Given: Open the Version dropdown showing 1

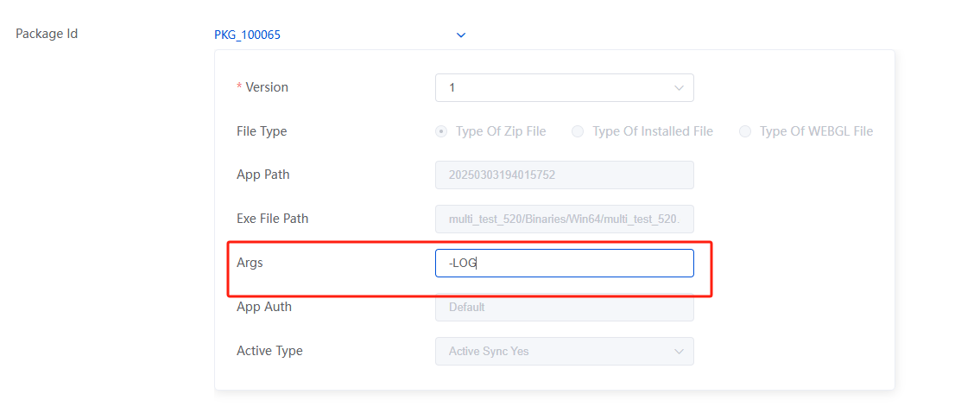Looking at the screenshot, I should click(x=565, y=88).
